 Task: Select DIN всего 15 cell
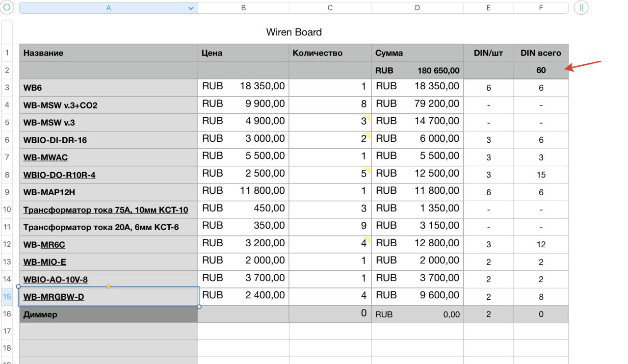(541, 175)
